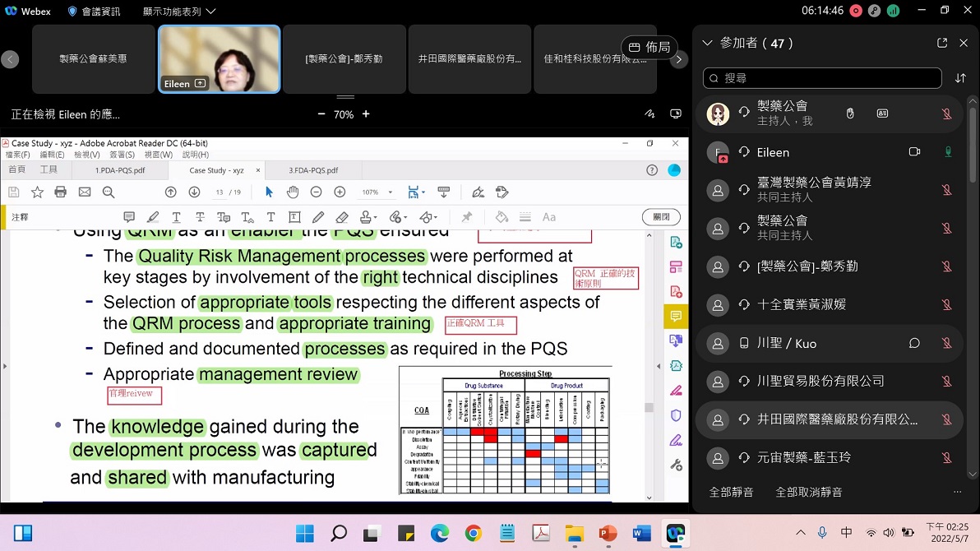
Task: Click Eileen's camera icon
Action: [914, 152]
